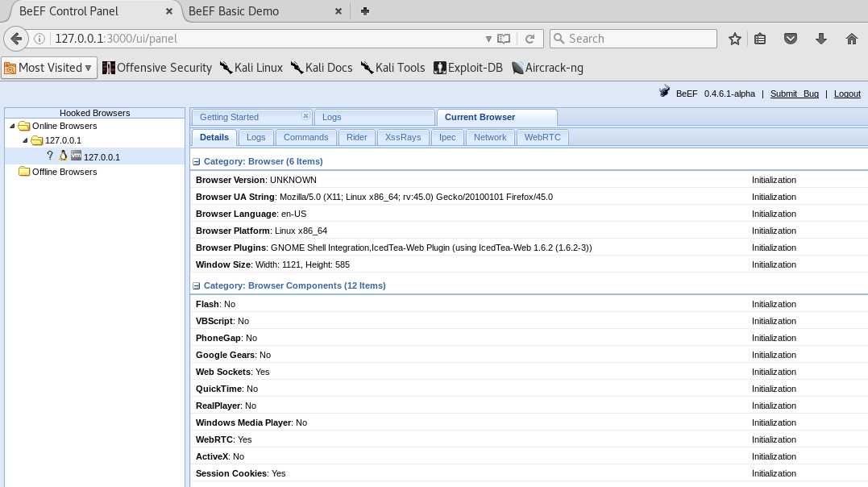Close the BeEF Control Panel tab
The width and height of the screenshot is (868, 487).
(168, 11)
